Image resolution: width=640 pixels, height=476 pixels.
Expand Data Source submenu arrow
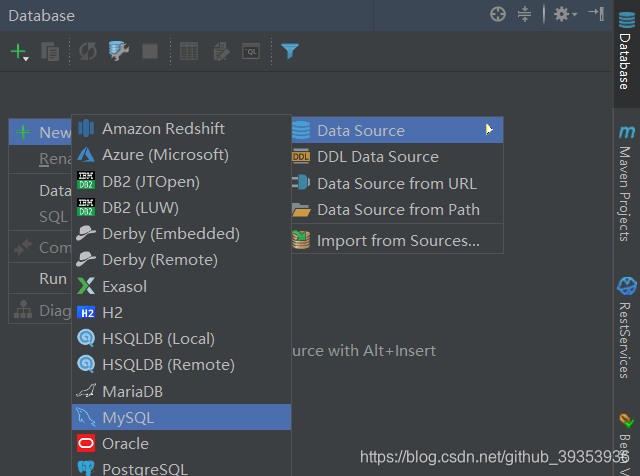pyautogui.click(x=488, y=130)
